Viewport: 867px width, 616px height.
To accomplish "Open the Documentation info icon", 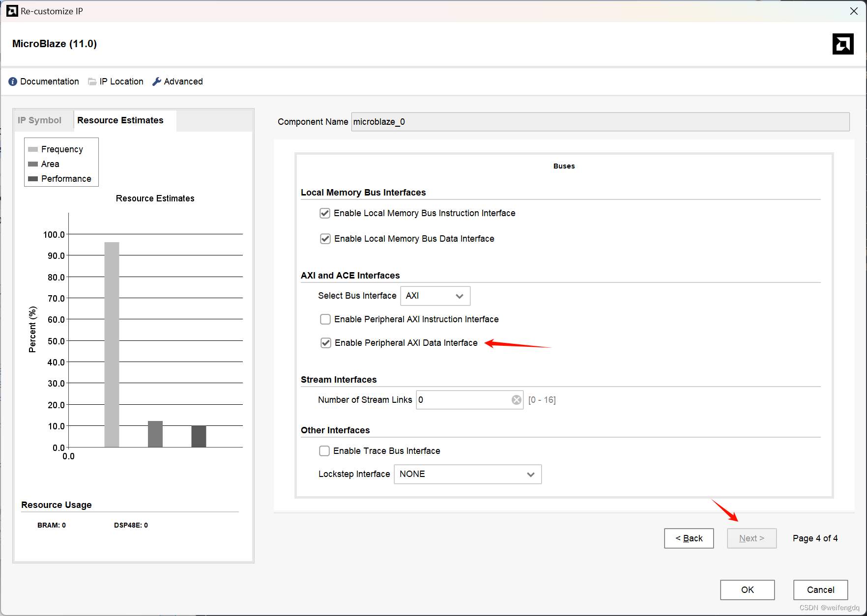I will (13, 82).
